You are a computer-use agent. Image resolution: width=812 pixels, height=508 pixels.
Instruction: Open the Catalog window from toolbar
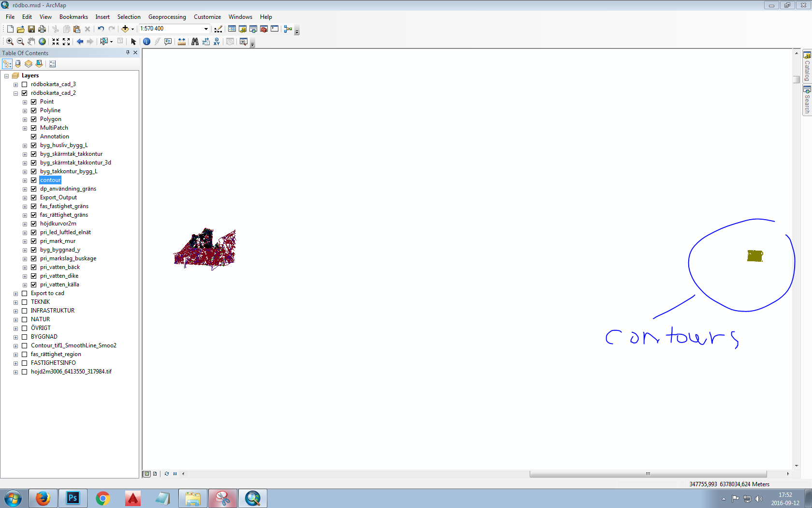click(x=243, y=29)
